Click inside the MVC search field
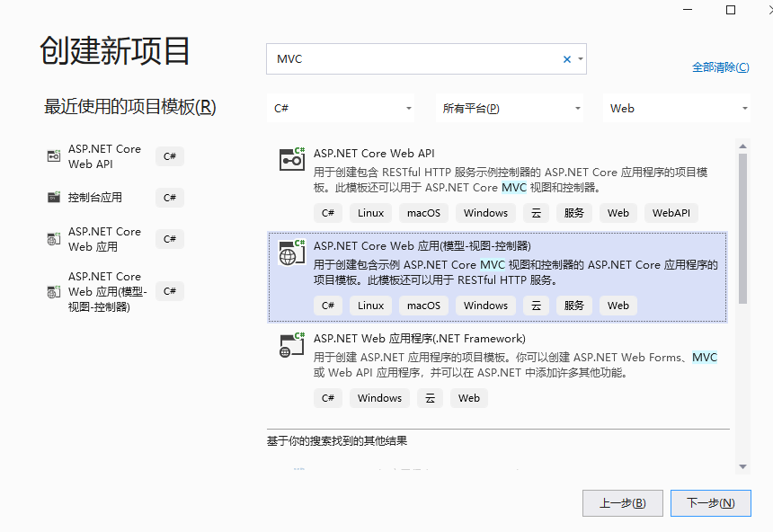Image resolution: width=773 pixels, height=532 pixels. coord(413,59)
